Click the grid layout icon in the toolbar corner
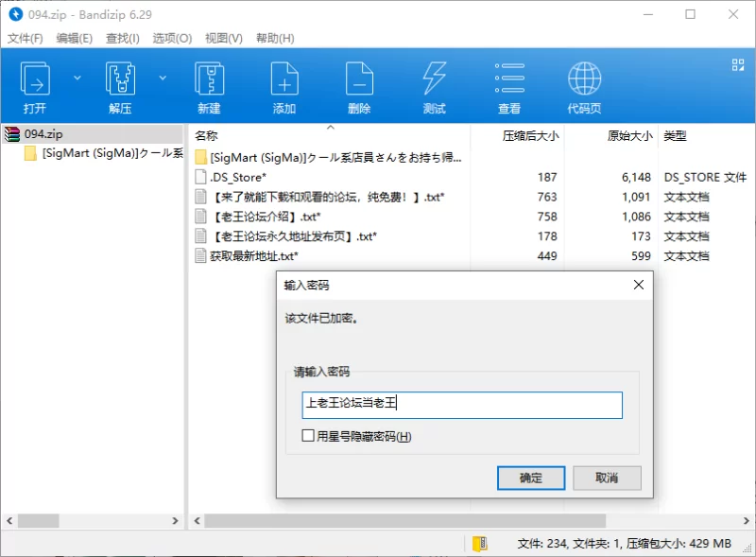 738,64
